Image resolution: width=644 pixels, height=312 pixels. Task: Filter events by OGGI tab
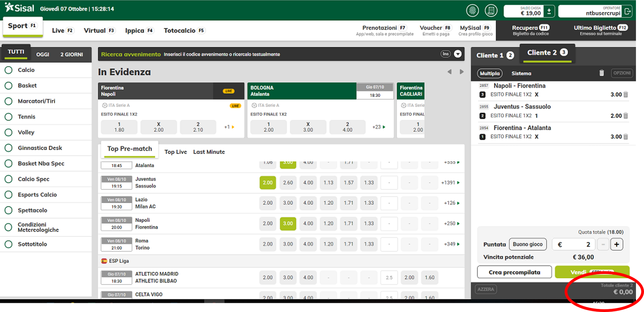(43, 54)
